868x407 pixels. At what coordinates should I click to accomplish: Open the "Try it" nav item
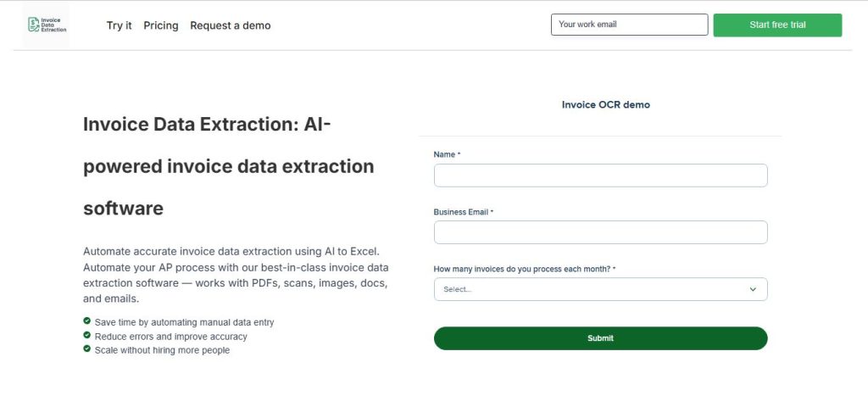[119, 25]
